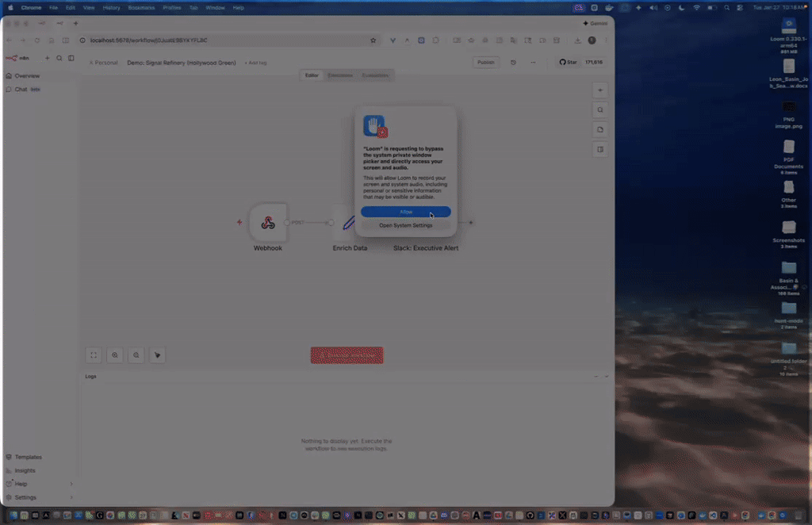This screenshot has height=525, width=812.
Task: Collapse the Logs panel chevron
Action: [x=607, y=377]
